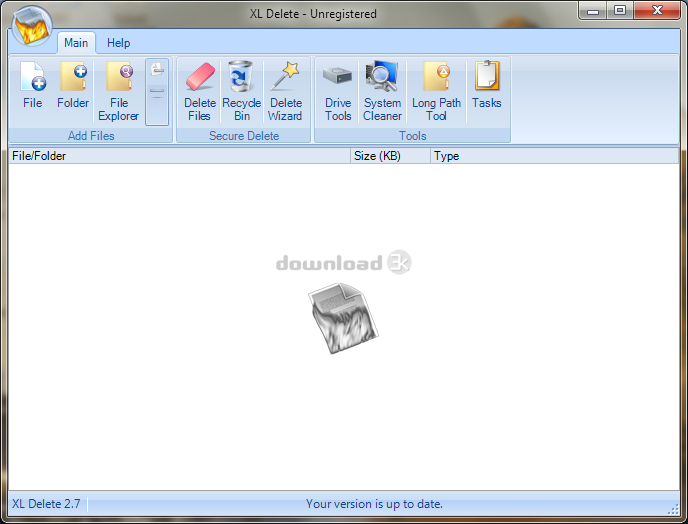Securely empty the Recycle Bin
Viewport: 688px width, 524px height.
(x=241, y=91)
